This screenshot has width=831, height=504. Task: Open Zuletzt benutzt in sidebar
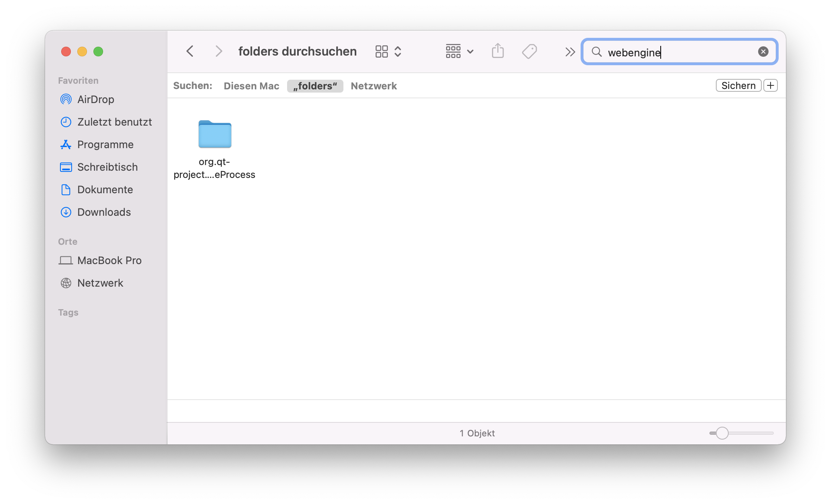pyautogui.click(x=114, y=122)
